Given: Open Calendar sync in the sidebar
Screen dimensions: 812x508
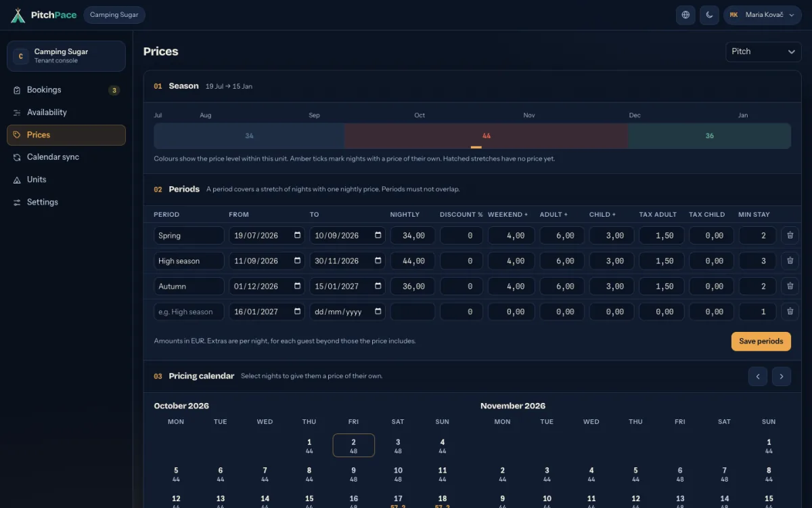Looking at the screenshot, I should point(66,157).
